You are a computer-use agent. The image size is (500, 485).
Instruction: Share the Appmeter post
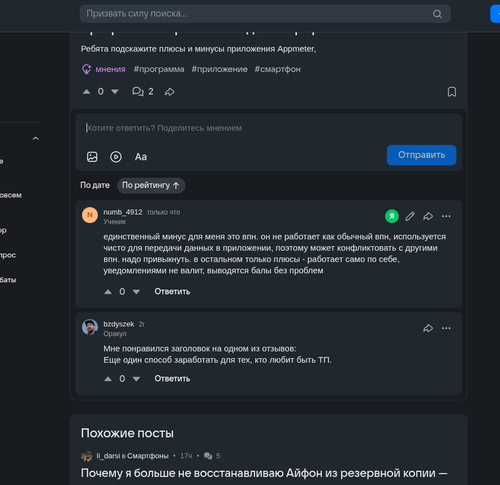170,92
